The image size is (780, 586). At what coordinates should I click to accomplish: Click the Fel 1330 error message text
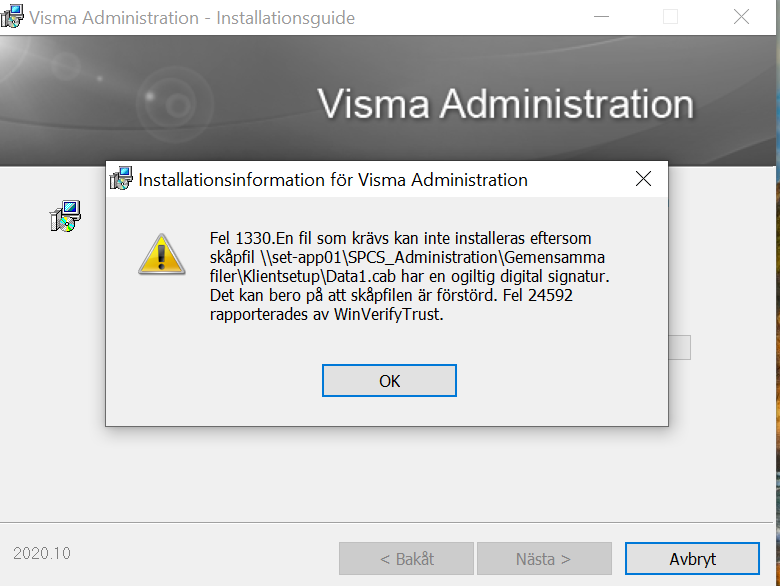409,276
